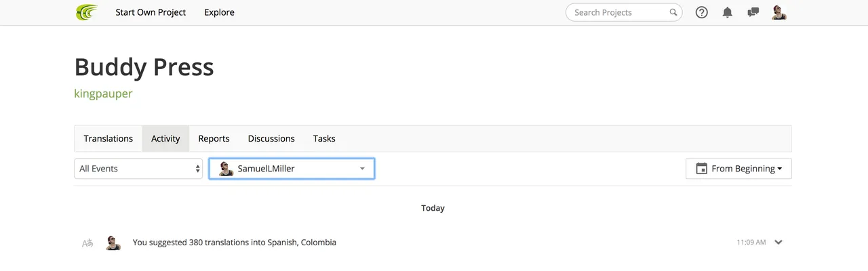Click the Start Own Project link
Viewport: 868px width, 271px height.
point(151,12)
